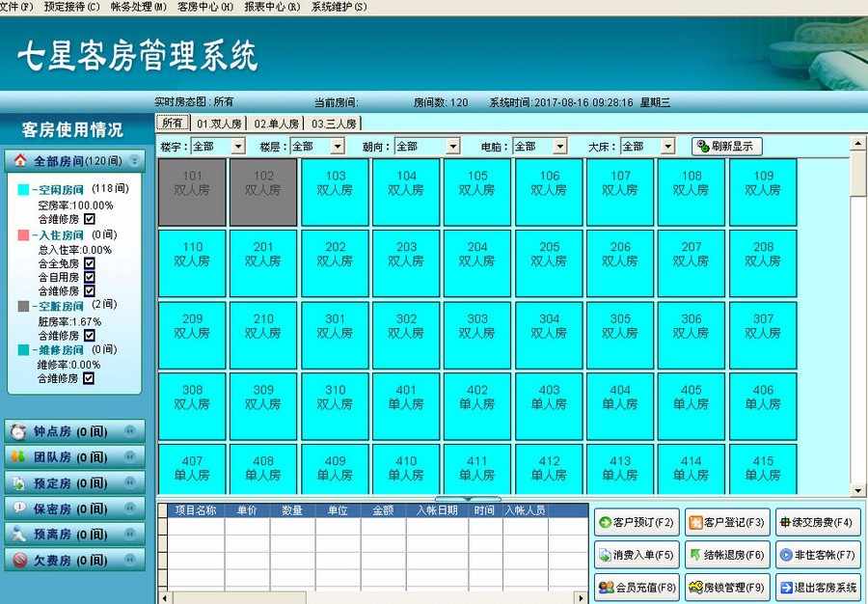Click bill table scrollbar left arrow
868x604 pixels.
pyautogui.click(x=164, y=598)
